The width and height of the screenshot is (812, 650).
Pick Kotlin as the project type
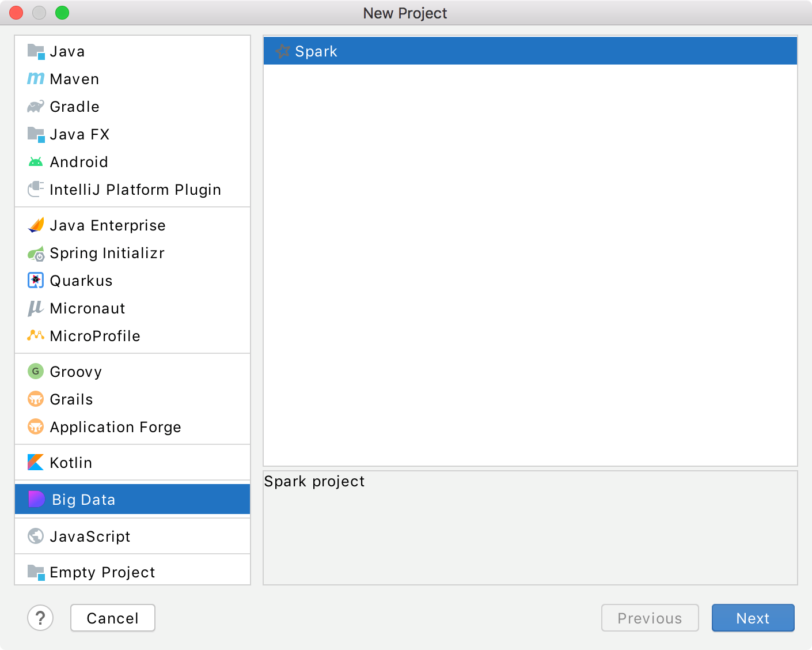pos(132,463)
